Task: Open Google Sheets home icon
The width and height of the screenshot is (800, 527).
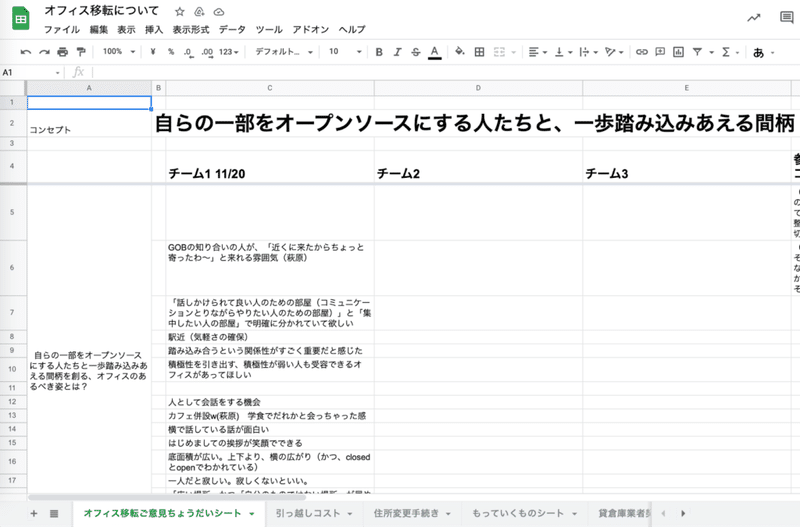Action: (20, 19)
